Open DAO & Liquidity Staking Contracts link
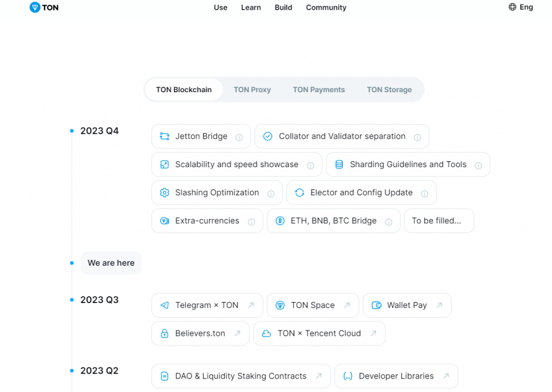This screenshot has width=552, height=392. (x=241, y=376)
